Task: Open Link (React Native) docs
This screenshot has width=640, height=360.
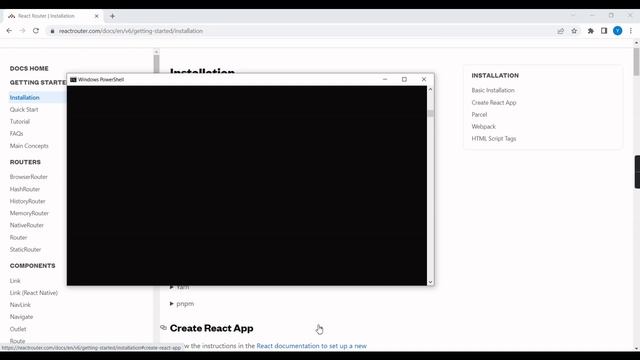Action: pos(33,293)
